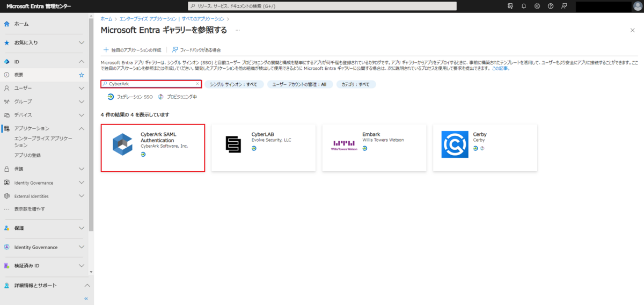Click the 保護 lock icon under ID
The image size is (644, 305).
point(6,169)
